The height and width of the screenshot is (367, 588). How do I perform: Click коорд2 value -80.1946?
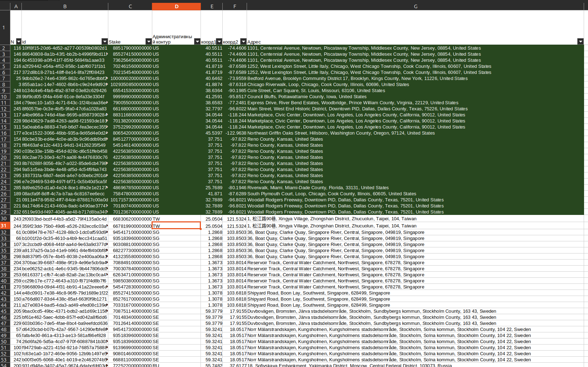234,187
